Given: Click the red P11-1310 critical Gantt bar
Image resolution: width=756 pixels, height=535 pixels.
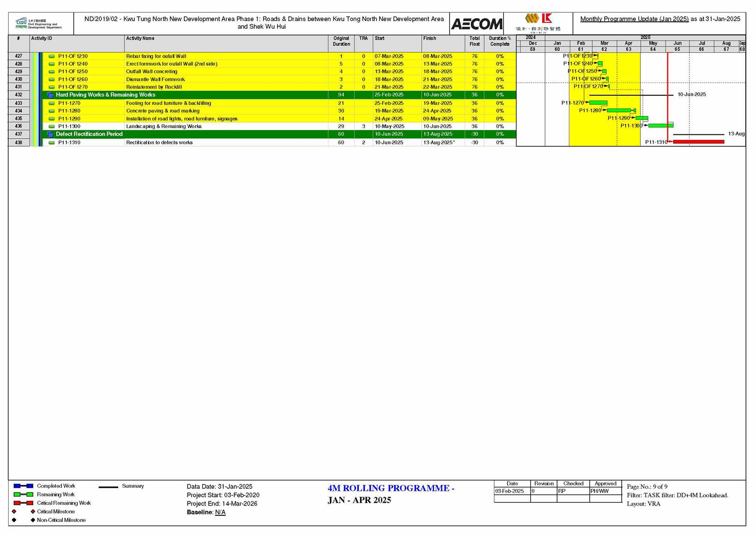Looking at the screenshot, I should pyautogui.click(x=698, y=142).
